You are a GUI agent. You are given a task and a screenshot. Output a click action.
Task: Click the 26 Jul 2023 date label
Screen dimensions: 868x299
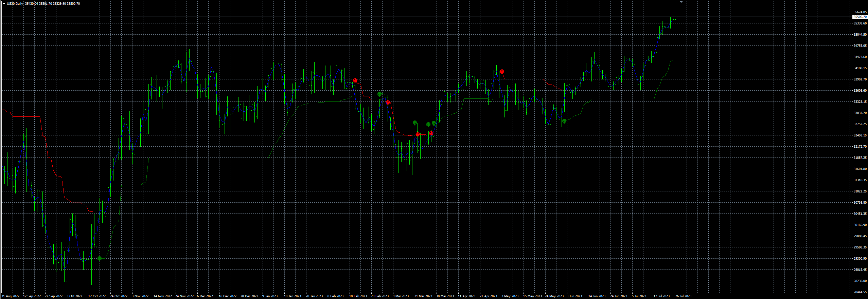(684, 296)
